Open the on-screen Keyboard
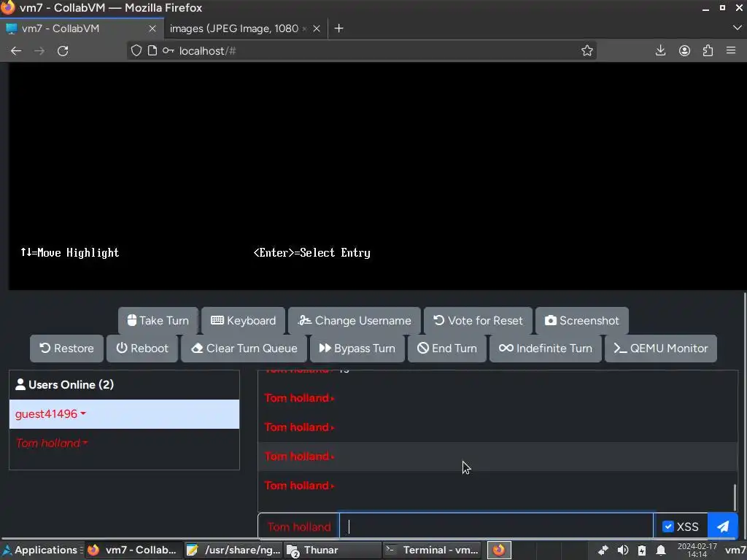Viewport: 747px width, 560px height. pos(244,321)
